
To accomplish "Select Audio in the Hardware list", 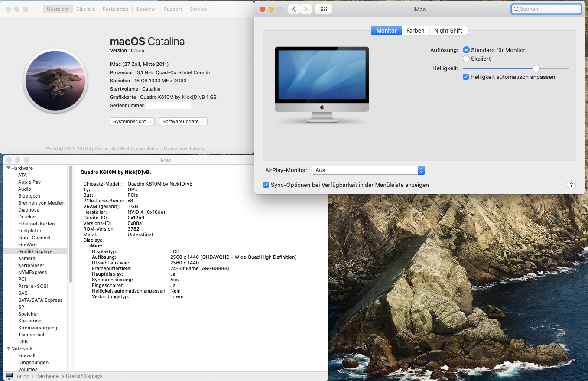I will (x=25, y=189).
